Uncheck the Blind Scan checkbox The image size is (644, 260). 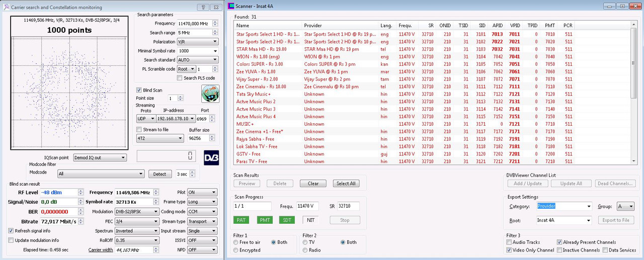pyautogui.click(x=139, y=90)
